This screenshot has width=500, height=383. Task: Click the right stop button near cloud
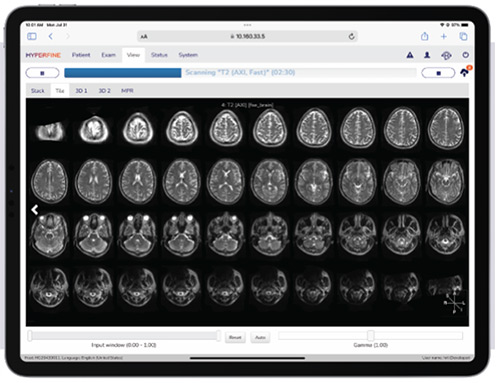[x=438, y=73]
